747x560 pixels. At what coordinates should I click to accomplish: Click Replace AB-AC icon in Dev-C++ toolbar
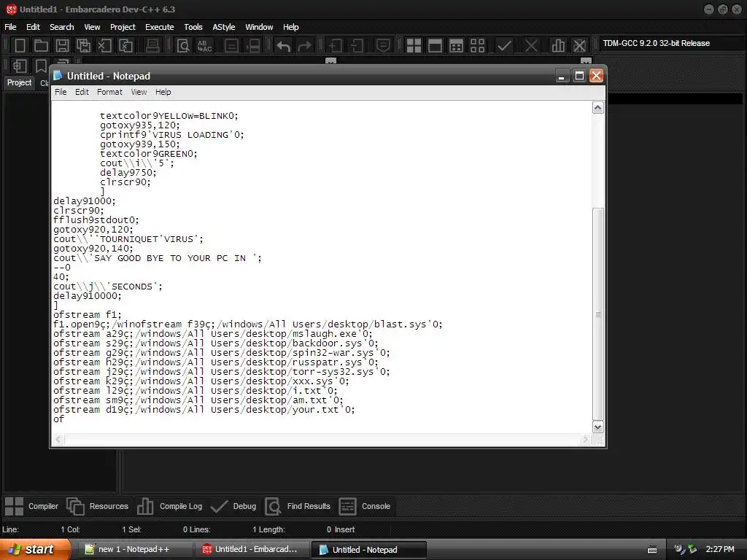204,46
